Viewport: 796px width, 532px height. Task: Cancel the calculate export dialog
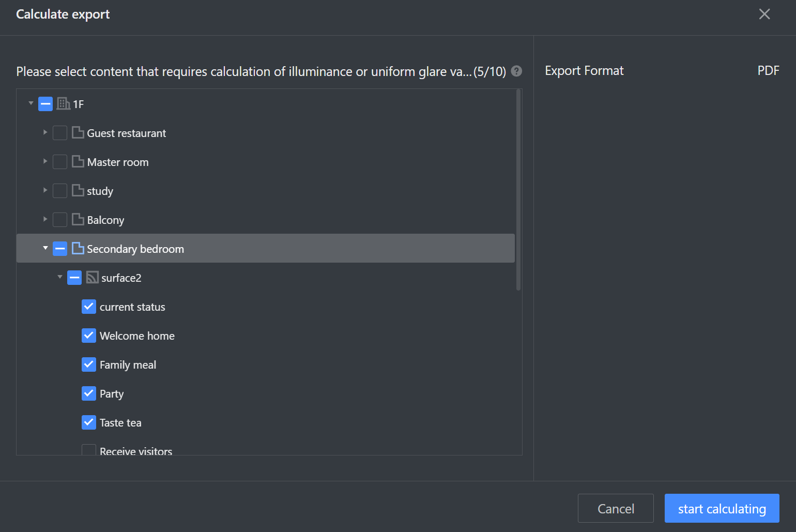click(615, 508)
